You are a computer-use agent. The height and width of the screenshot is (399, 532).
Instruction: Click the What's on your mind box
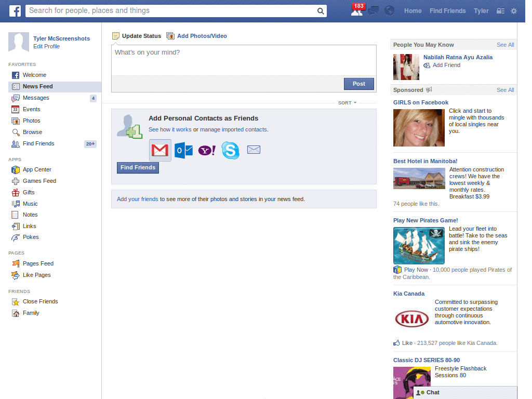244,60
